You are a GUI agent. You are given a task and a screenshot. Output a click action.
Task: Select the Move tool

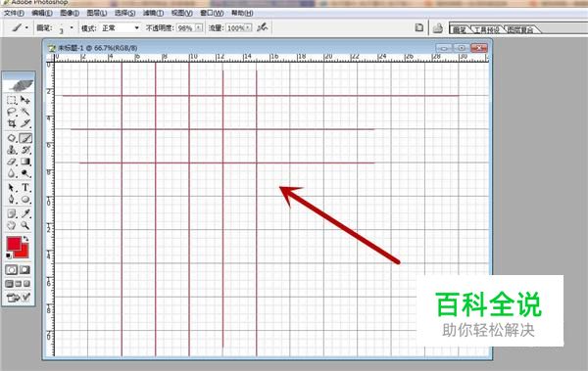coord(25,100)
